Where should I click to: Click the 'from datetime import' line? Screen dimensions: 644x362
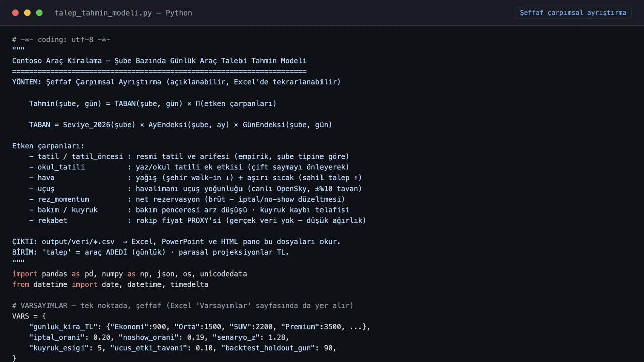pyautogui.click(x=110, y=285)
